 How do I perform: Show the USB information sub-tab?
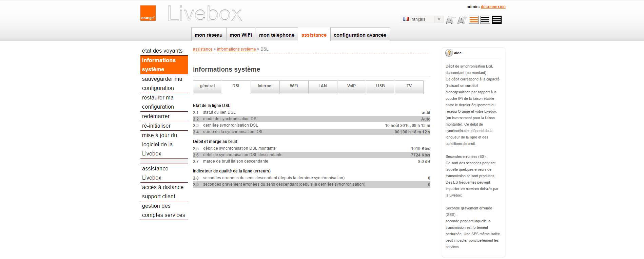coord(380,86)
